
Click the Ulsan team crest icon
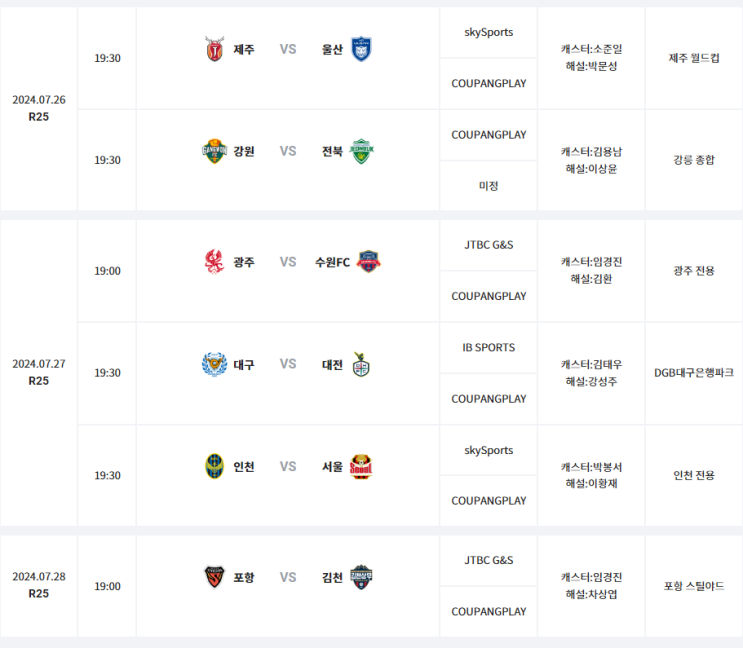361,48
